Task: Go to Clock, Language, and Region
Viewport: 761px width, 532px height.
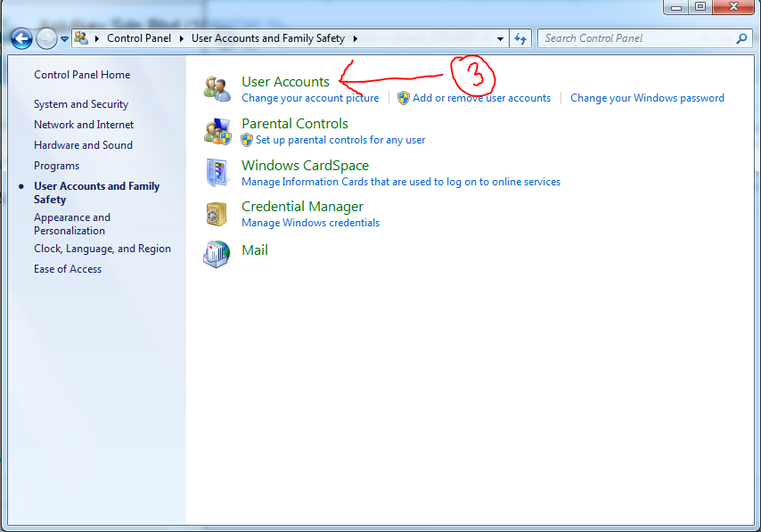Action: point(102,249)
